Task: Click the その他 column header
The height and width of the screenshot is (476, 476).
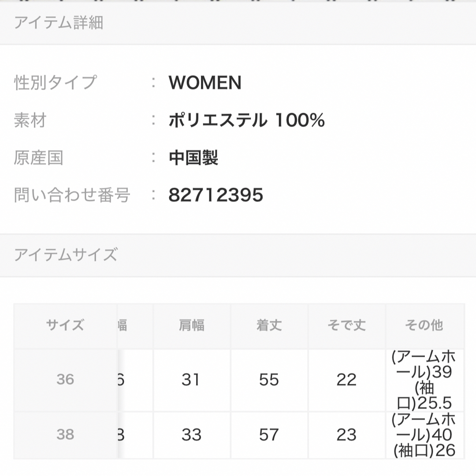Action: pos(424,325)
